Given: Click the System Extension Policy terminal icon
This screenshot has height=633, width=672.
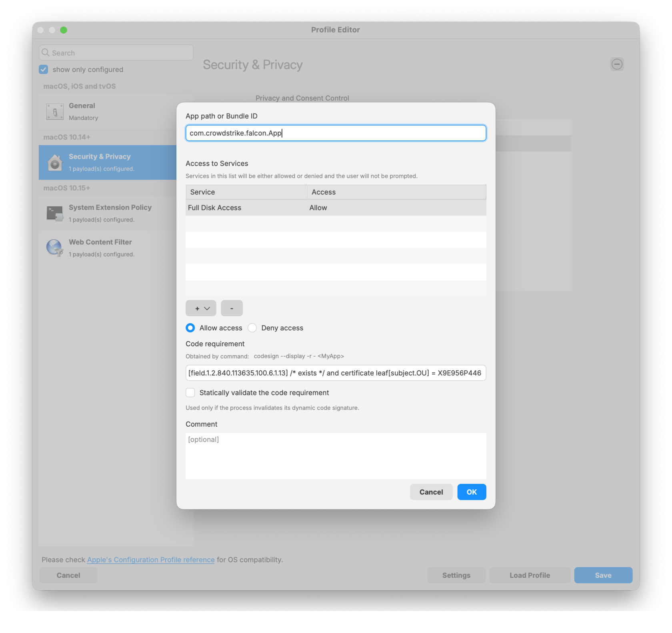Looking at the screenshot, I should click(x=55, y=213).
